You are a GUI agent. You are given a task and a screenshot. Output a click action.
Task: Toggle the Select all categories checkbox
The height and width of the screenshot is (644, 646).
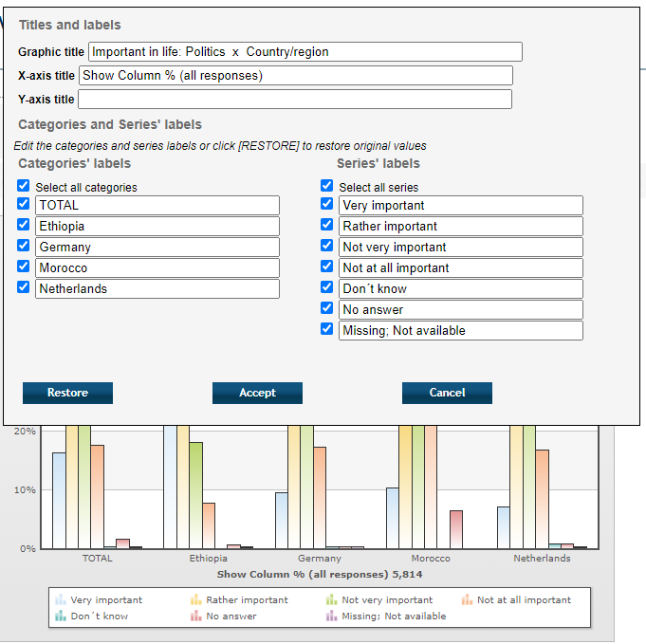coord(24,185)
